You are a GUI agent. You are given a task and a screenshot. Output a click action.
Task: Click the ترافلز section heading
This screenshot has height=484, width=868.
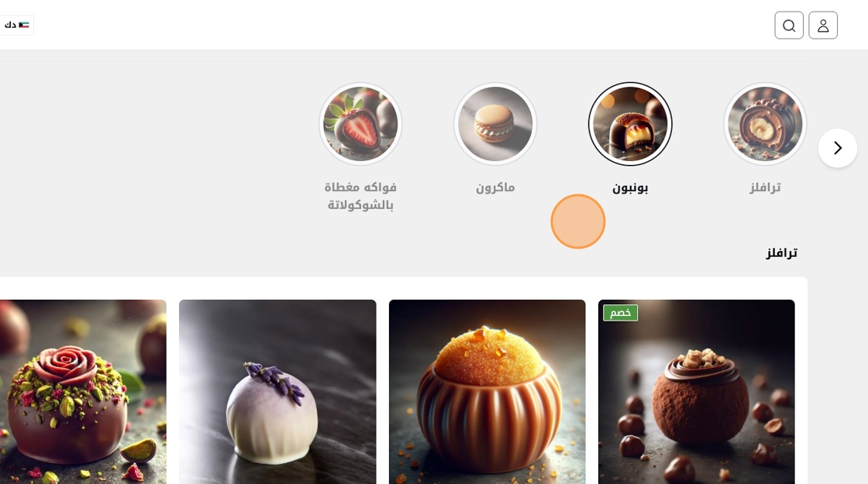pos(782,252)
